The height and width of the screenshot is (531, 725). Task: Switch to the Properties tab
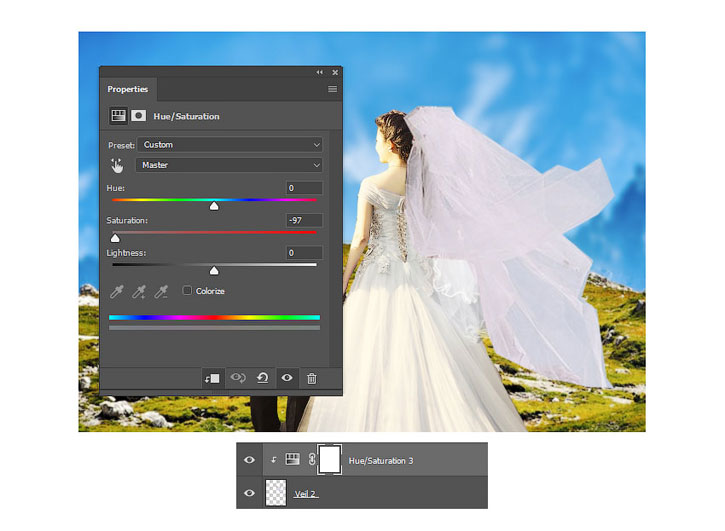128,89
